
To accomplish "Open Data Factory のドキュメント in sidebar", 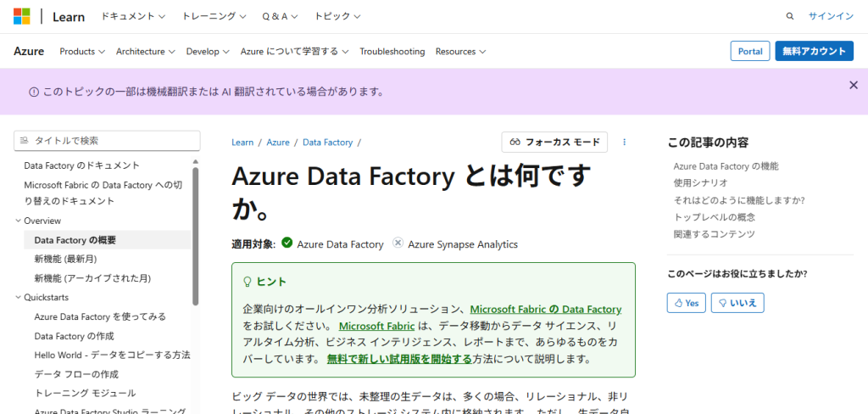I will tap(82, 165).
